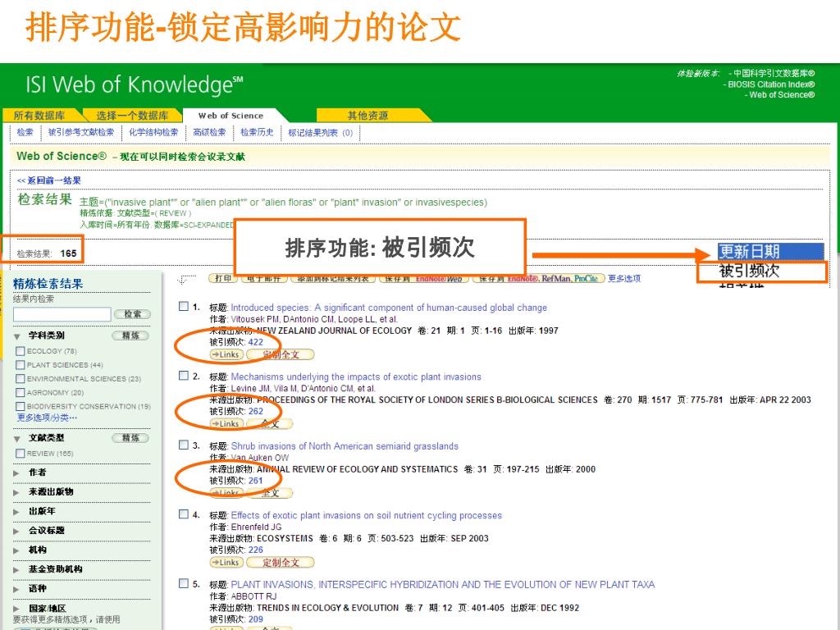Image resolution: width=840 pixels, height=630 pixels.
Task: Open article 'Shrub invasions of North American semiarid grasslands'
Action: pyautogui.click(x=345, y=445)
